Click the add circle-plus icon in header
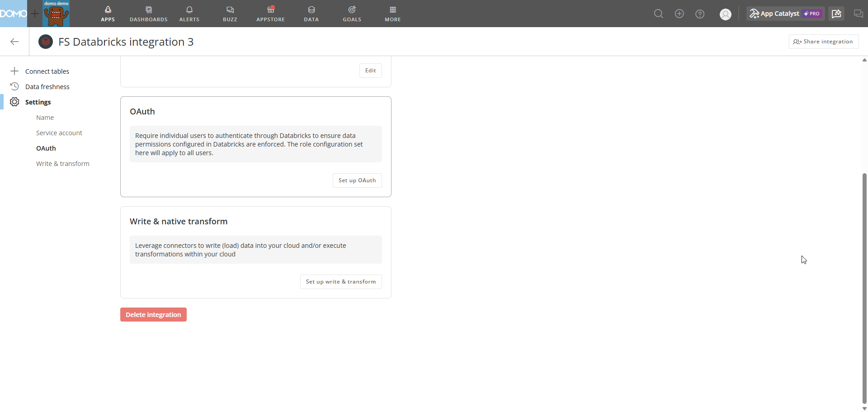 [x=679, y=14]
